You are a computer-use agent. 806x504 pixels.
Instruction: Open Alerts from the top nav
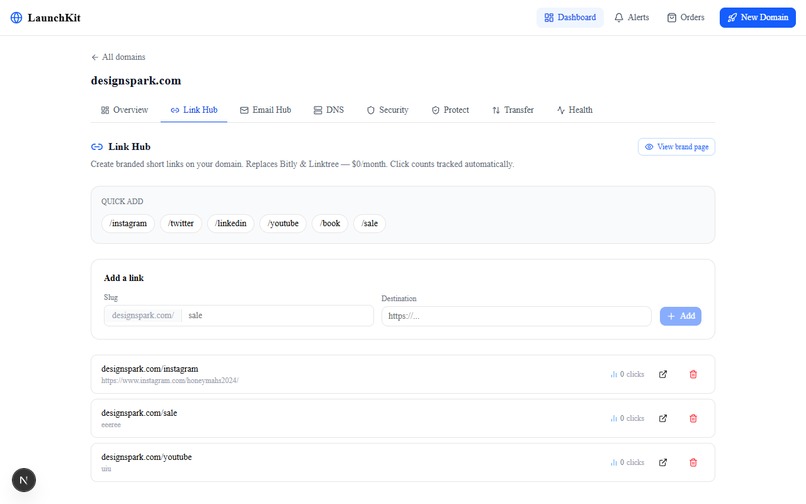(632, 17)
